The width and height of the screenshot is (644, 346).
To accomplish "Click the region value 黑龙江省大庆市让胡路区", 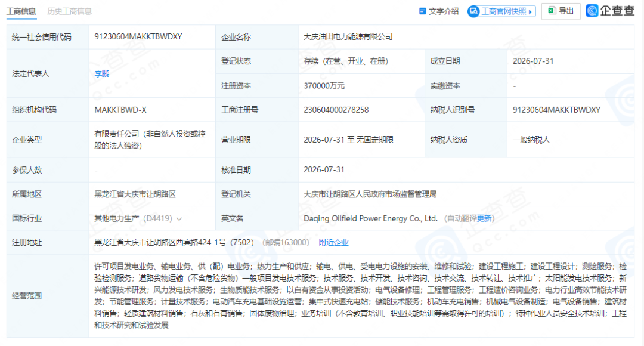I will [x=135, y=194].
